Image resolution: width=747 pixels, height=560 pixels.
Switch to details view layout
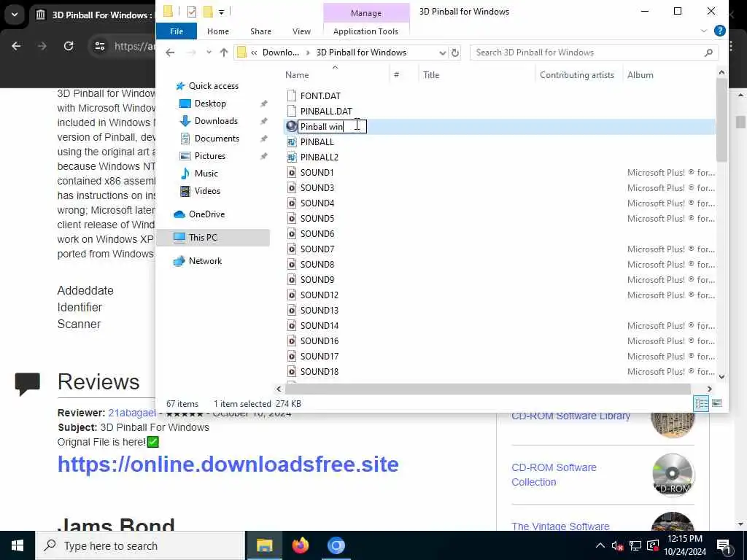click(701, 403)
